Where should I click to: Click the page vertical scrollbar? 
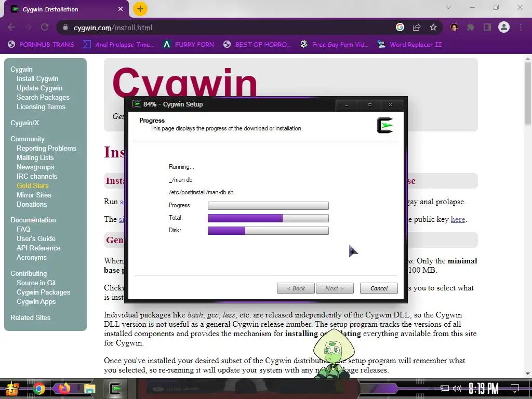tap(528, 94)
